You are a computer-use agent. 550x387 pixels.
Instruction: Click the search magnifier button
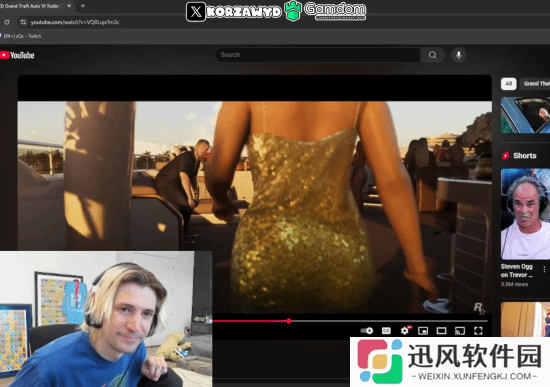pyautogui.click(x=432, y=55)
